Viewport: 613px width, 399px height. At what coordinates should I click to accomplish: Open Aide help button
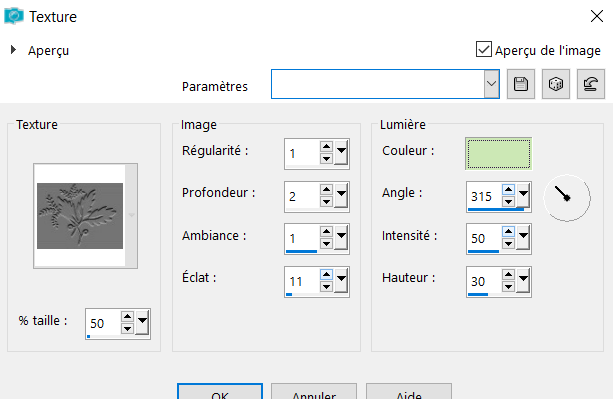[x=409, y=392]
